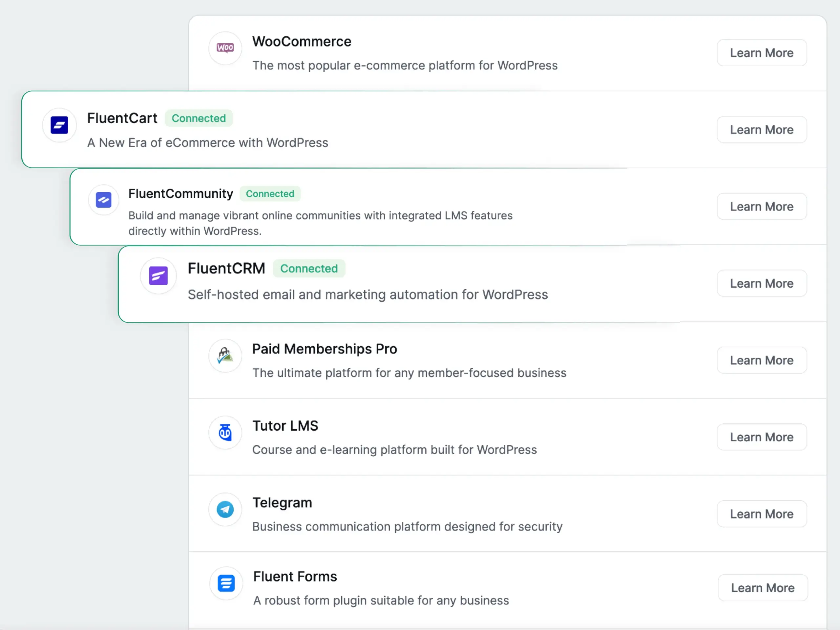This screenshot has height=630, width=840.
Task: Open Learn More for Telegram
Action: point(762,514)
